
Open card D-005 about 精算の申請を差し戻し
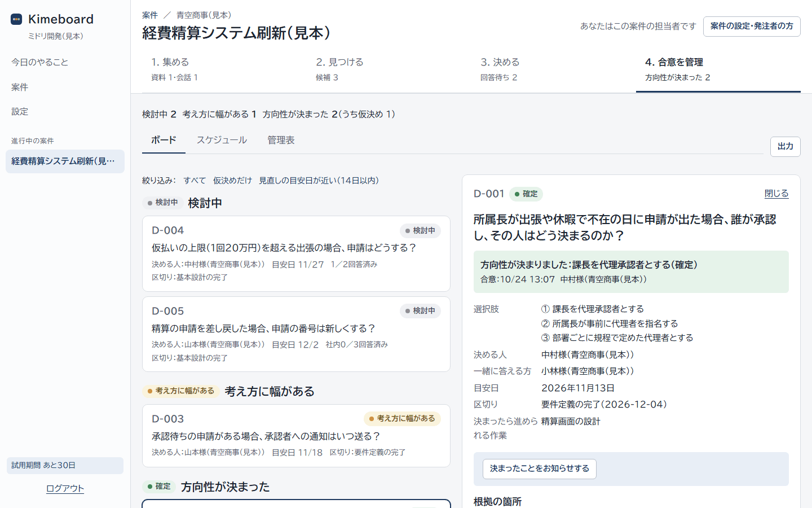pyautogui.click(x=296, y=334)
